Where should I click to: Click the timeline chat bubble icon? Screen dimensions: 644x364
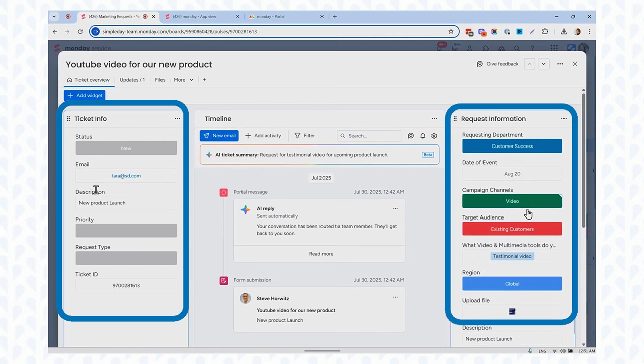point(411,136)
